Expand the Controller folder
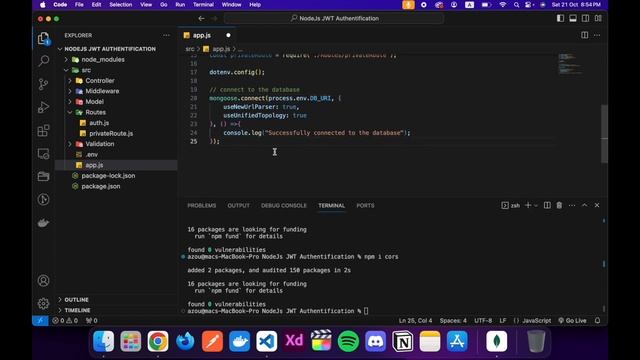 point(70,81)
